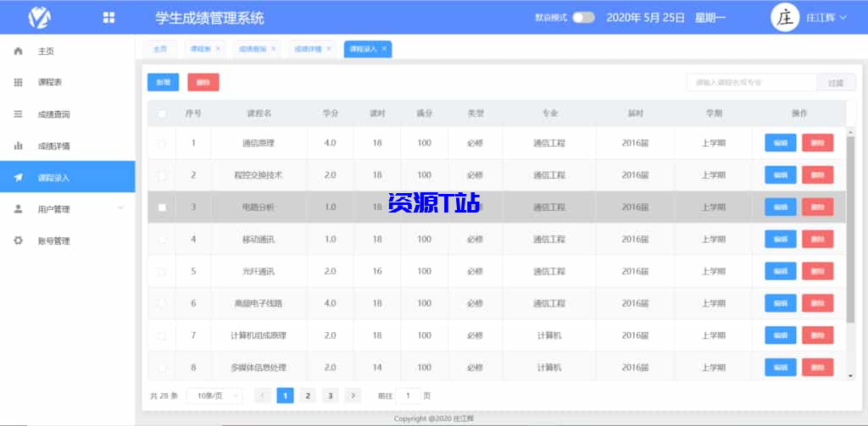Expand the 用户管理 submenu chevron
Screen dimensions: 868x426
[x=120, y=208]
